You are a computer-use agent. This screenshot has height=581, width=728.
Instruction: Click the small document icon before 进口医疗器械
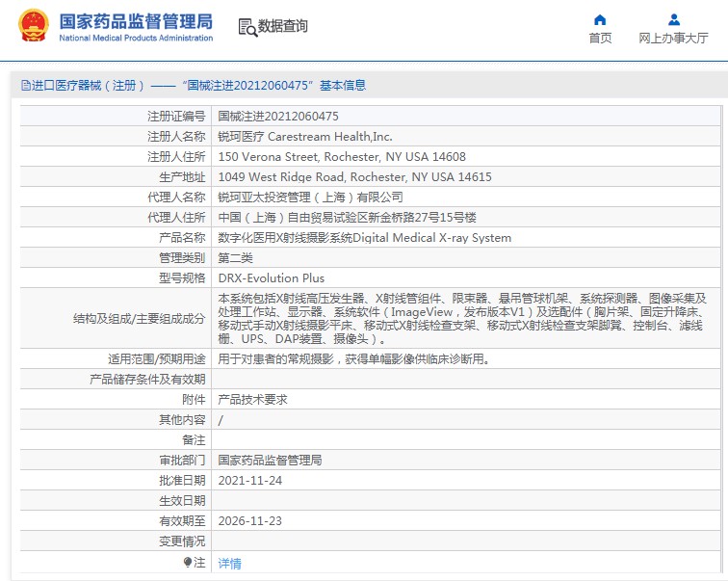pyautogui.click(x=25, y=86)
